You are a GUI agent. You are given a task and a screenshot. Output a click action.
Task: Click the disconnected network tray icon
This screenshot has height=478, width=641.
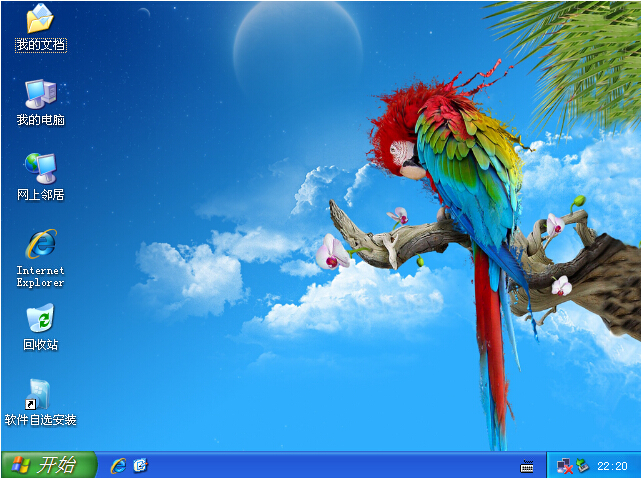click(x=564, y=466)
